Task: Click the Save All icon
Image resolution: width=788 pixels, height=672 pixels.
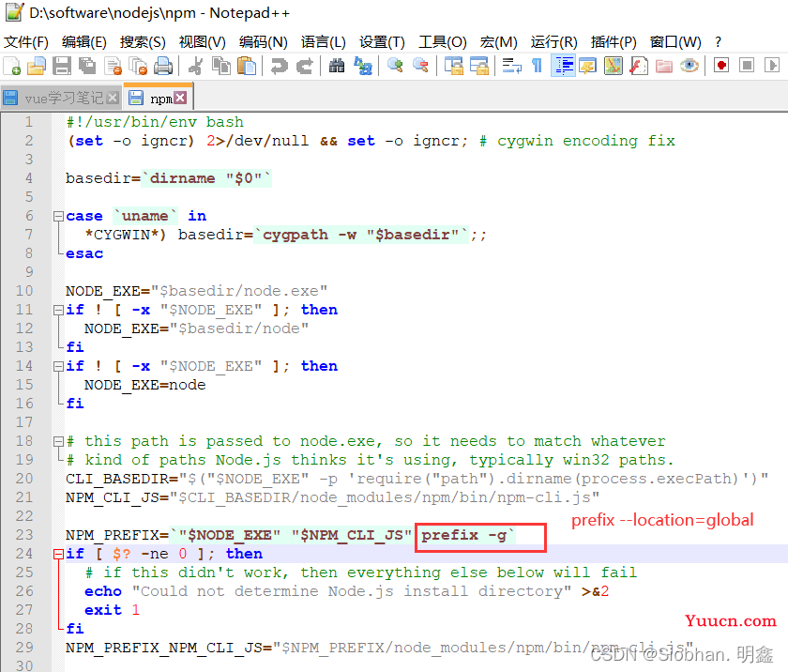Action: click(x=87, y=66)
